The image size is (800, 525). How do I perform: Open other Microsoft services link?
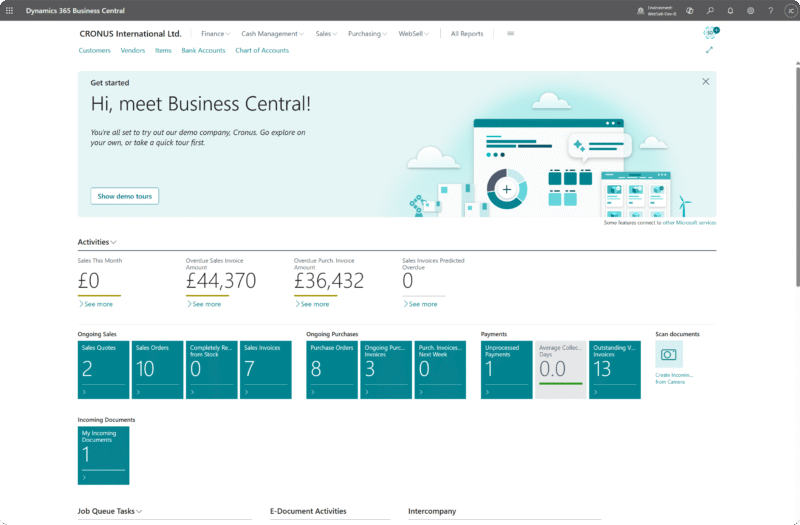click(x=689, y=223)
